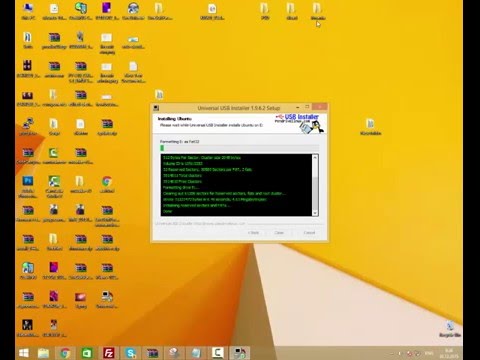
Task: Select the Recycle Bin desktop icon
Action: [450, 329]
